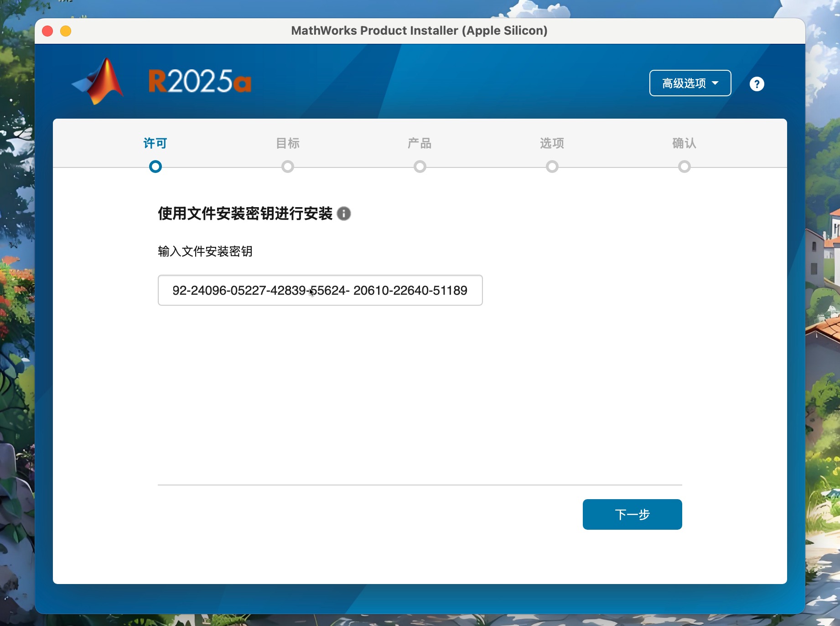Minimize the installer with the yellow button
The image size is (840, 626).
coord(66,31)
